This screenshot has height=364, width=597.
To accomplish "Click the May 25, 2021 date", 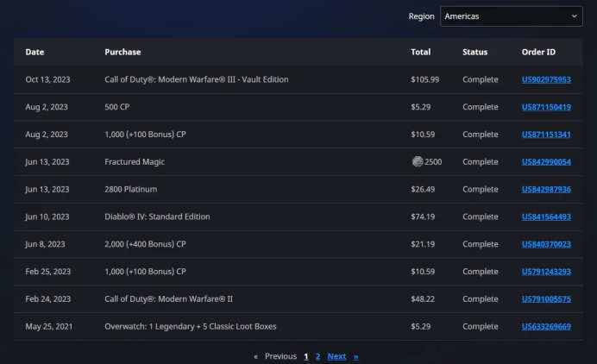I will tap(48, 326).
